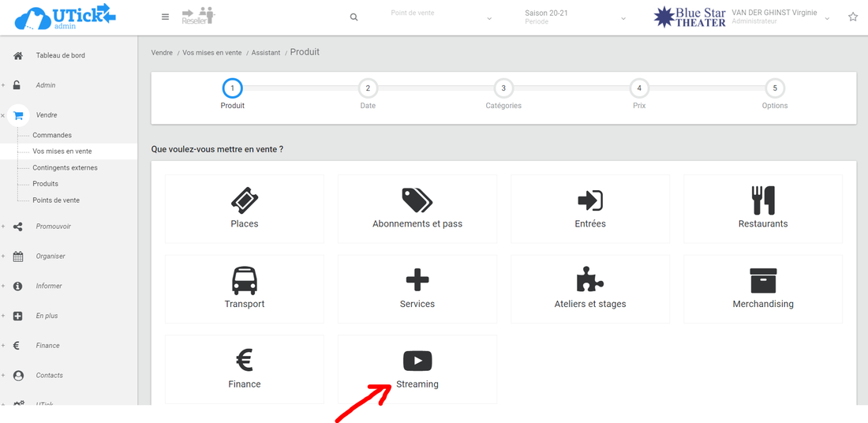This screenshot has height=423, width=868.
Task: Choose the Abonnements et pass tags icon
Action: (x=417, y=200)
